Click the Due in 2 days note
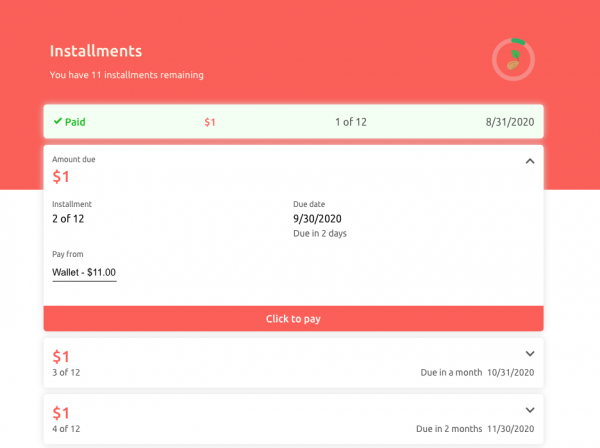The image size is (600, 448). pyautogui.click(x=320, y=234)
